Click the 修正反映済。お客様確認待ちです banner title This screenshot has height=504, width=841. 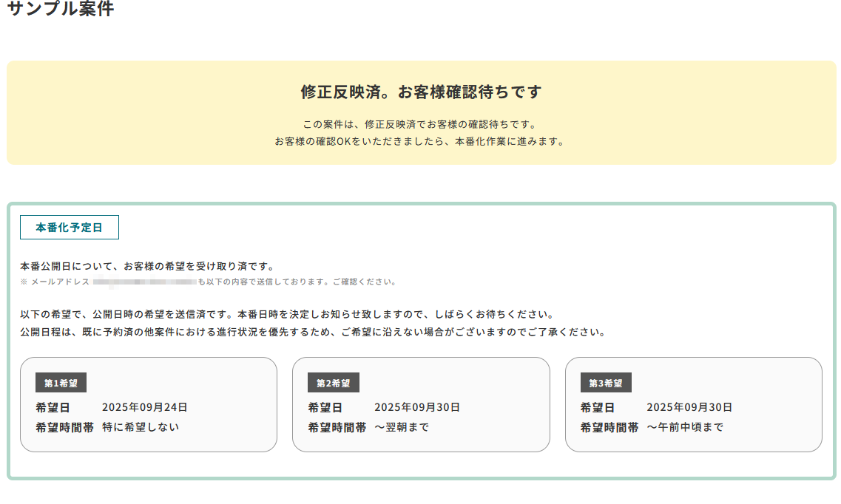421,92
